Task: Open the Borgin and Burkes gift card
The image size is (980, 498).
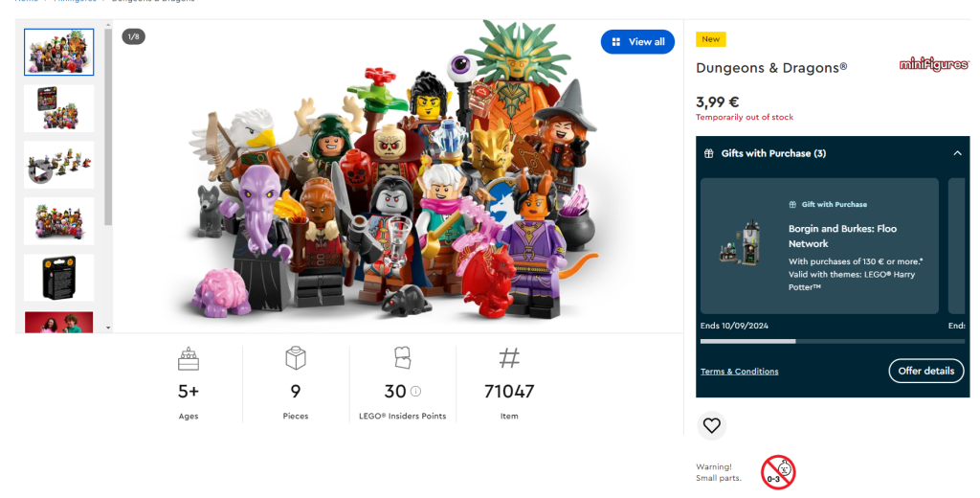Action: click(x=819, y=245)
